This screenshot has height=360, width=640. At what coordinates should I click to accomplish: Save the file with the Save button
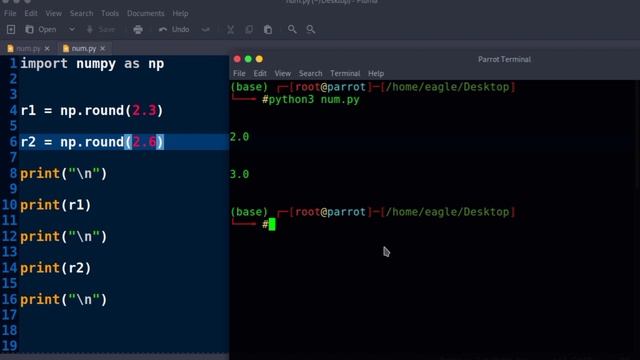100,29
